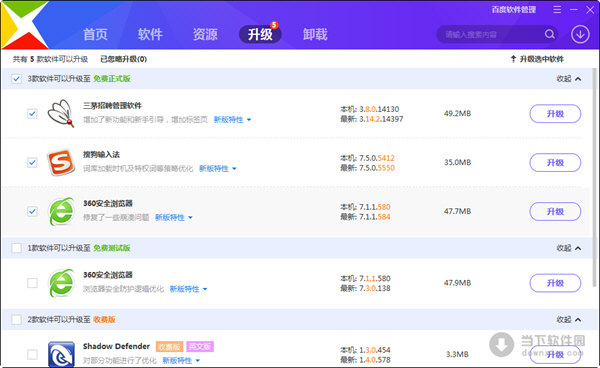Expand 新版特性 for Shadow Defender

click(181, 361)
